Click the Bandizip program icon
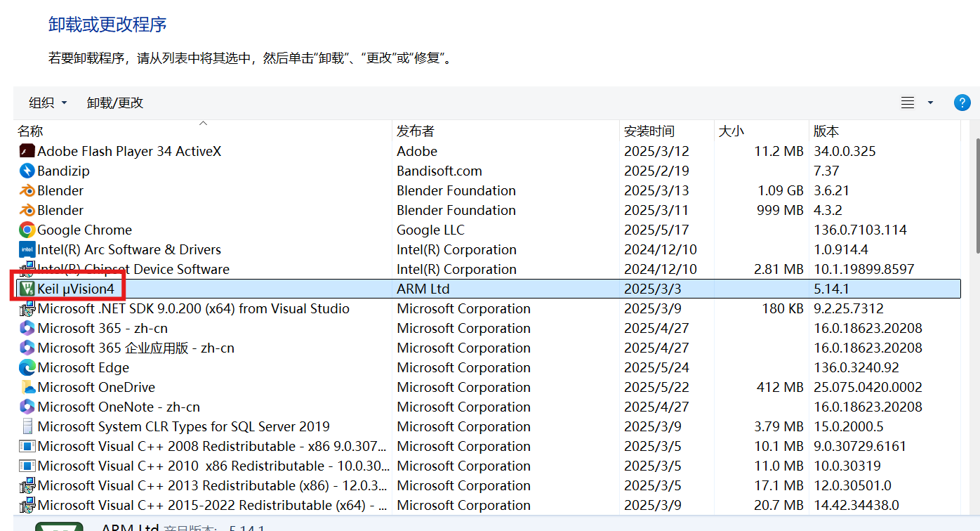980x531 pixels. 27,171
